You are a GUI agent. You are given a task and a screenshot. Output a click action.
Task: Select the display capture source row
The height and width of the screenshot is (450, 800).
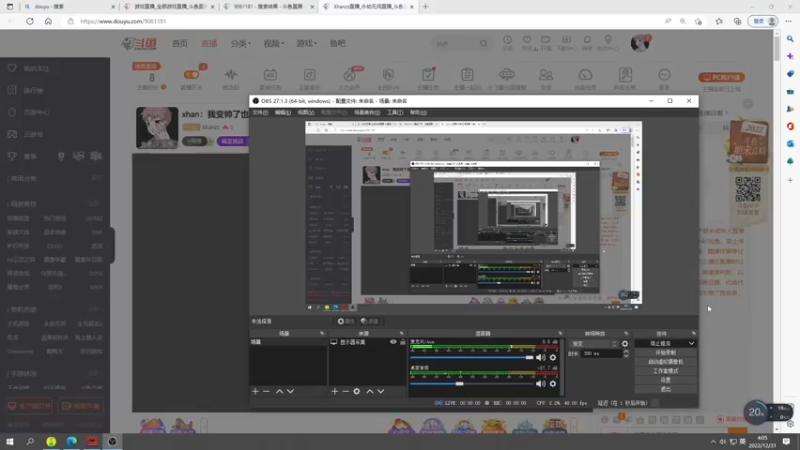(367, 342)
